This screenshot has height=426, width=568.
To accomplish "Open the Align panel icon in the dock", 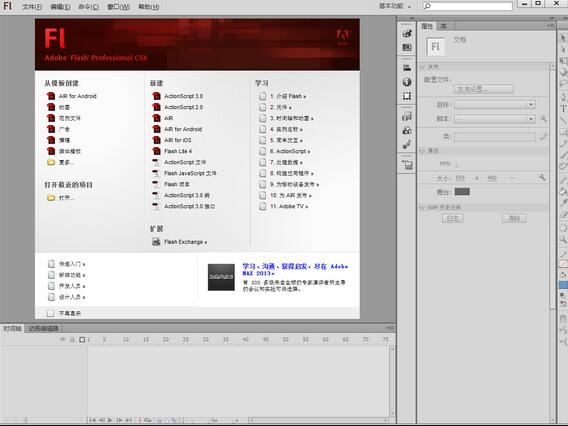I will click(407, 68).
